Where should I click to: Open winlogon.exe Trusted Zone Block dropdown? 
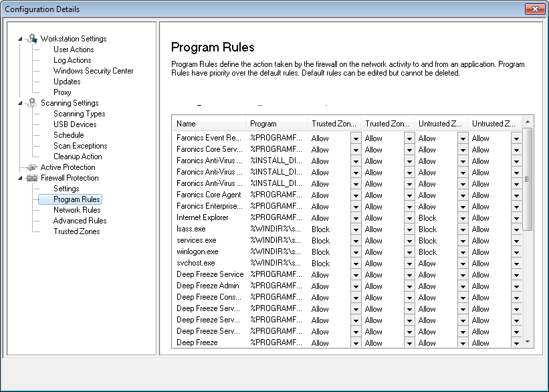coord(356,252)
